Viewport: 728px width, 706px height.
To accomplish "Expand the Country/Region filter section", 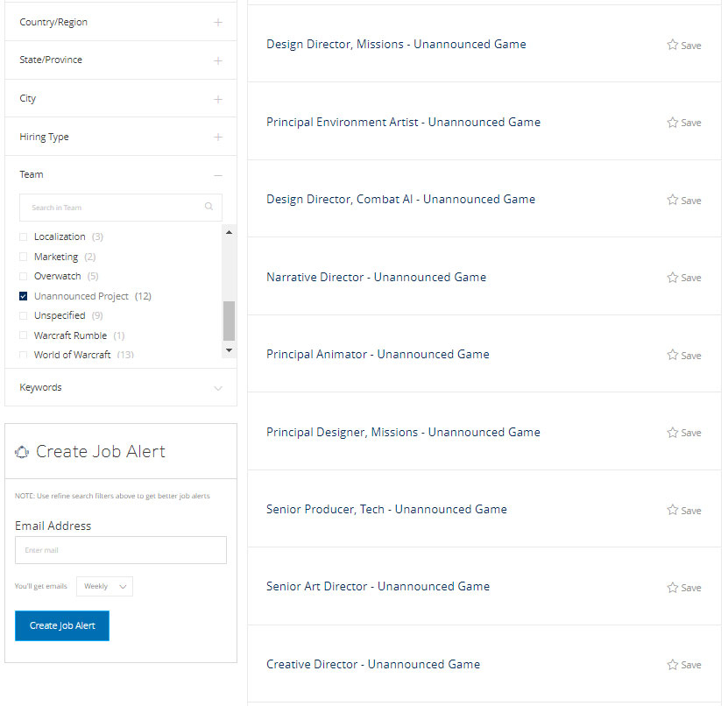I will click(x=218, y=23).
